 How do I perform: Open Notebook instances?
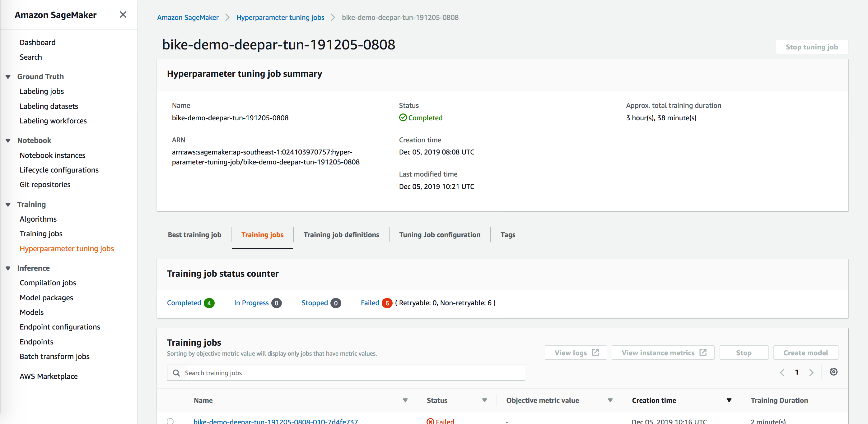[x=52, y=155]
